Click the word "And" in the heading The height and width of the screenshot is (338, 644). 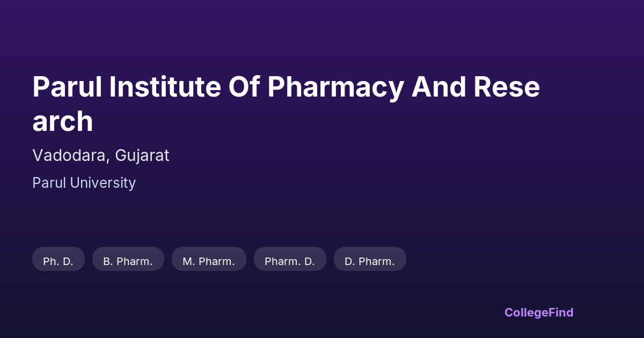point(438,87)
